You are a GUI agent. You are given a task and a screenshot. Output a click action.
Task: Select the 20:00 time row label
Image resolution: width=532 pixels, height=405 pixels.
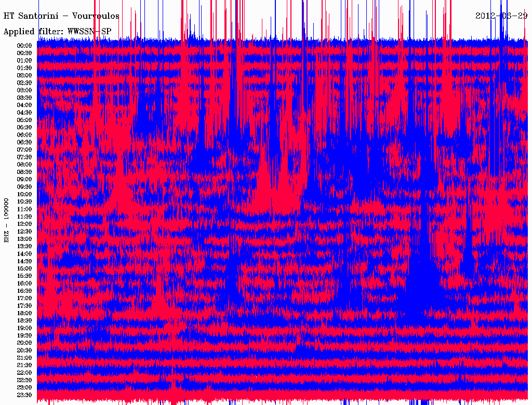[x=24, y=343]
